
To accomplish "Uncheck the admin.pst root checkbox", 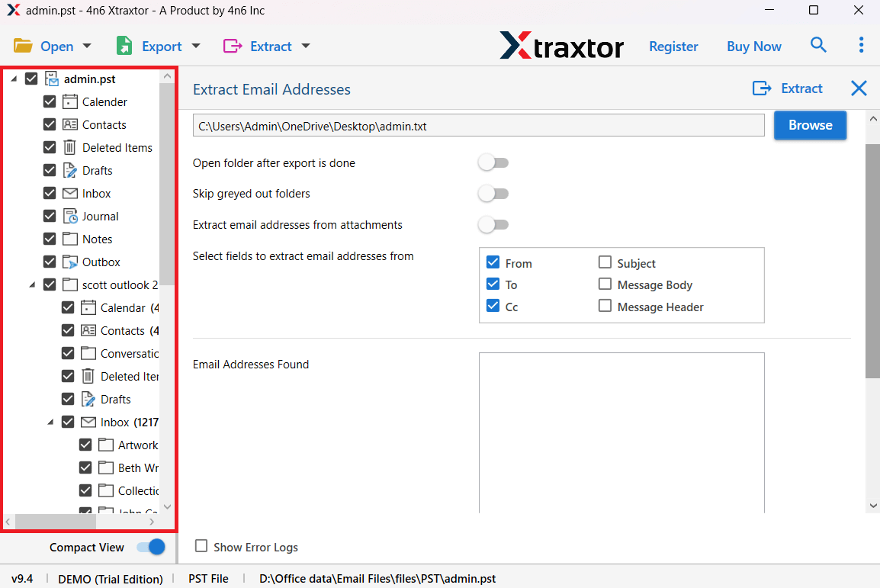I will (31, 79).
